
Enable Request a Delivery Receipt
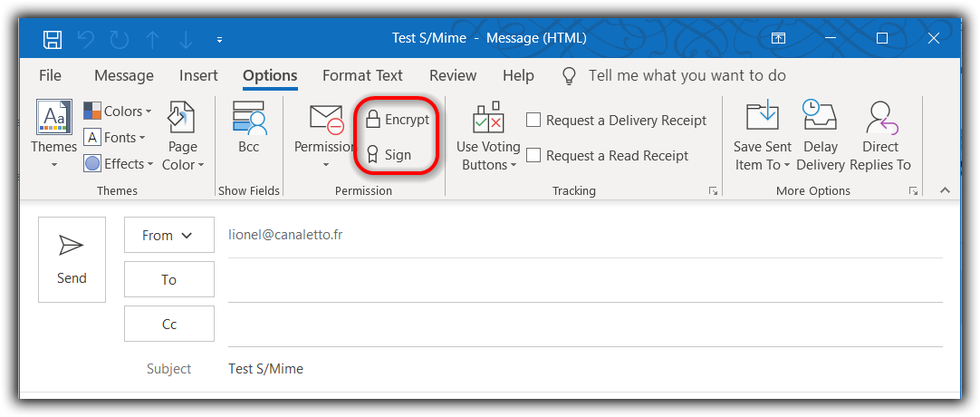pyautogui.click(x=533, y=120)
